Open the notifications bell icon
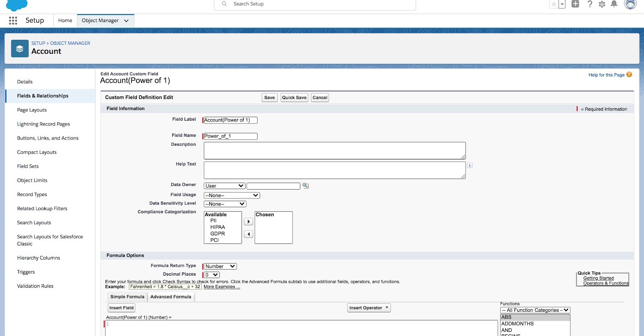This screenshot has width=644, height=336. tap(614, 4)
